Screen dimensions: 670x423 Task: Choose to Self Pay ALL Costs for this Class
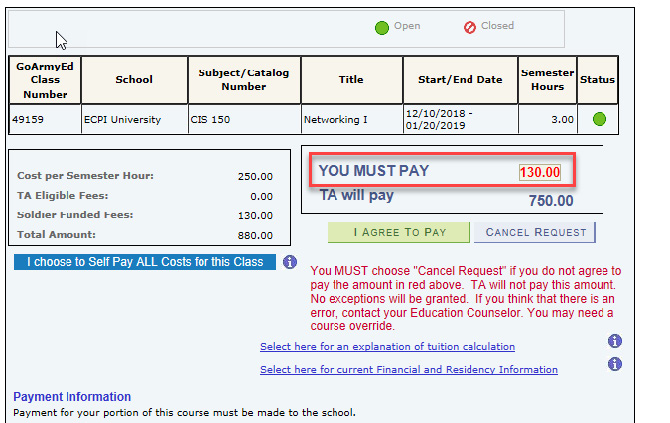145,262
